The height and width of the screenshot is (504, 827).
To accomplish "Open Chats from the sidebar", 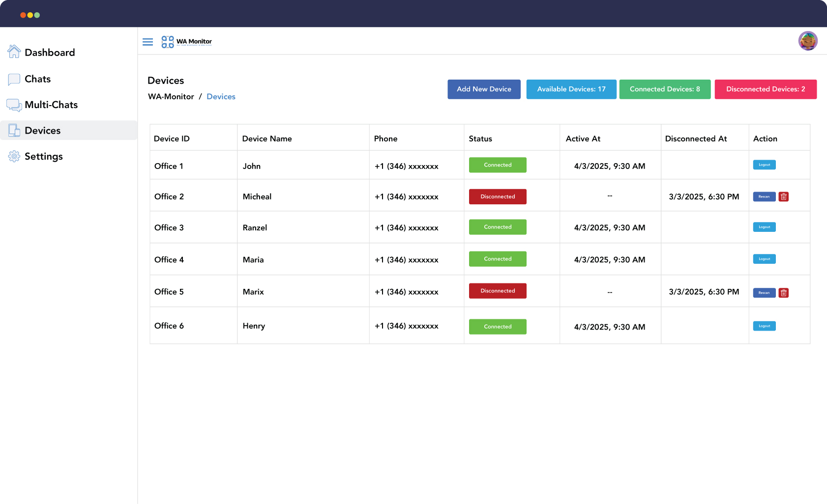I will point(37,79).
